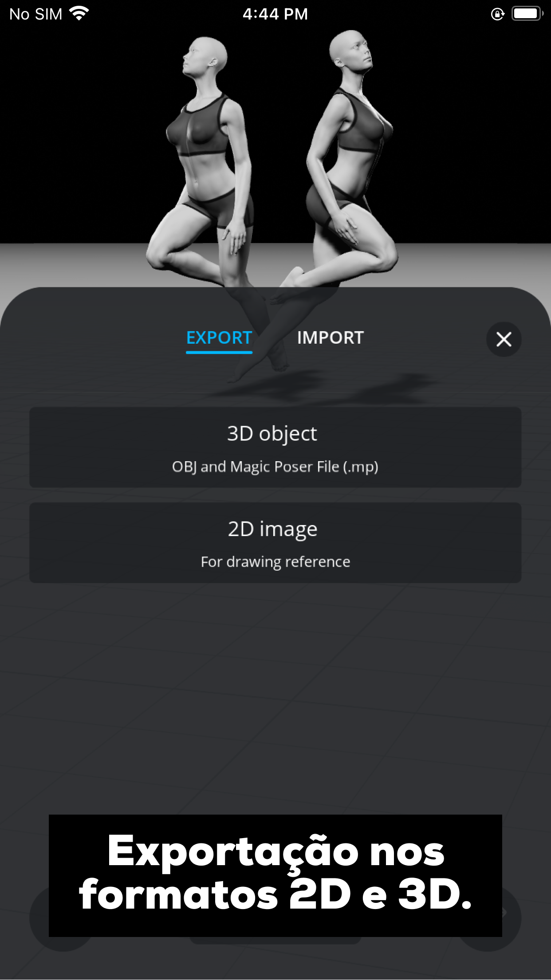Tap the round button hidden right of banner

tap(512, 918)
